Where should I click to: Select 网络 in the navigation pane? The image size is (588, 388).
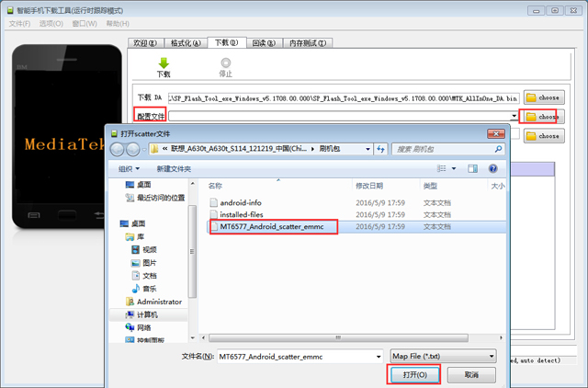point(144,327)
